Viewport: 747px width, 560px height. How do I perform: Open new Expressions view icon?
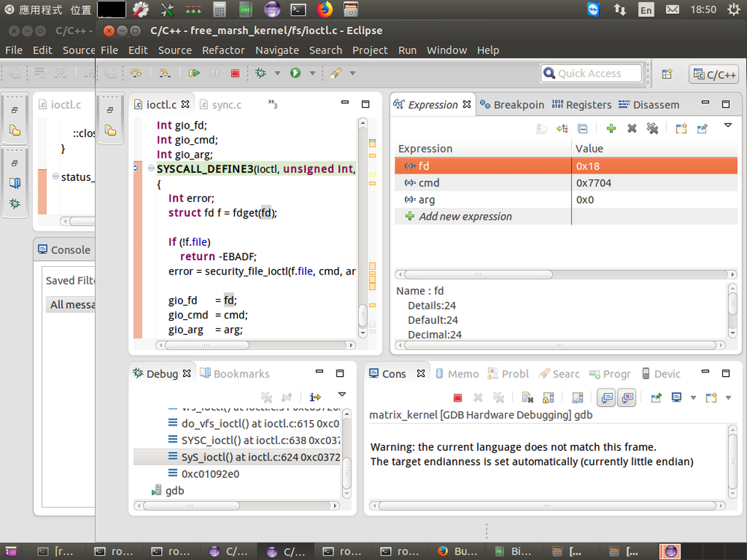681,128
